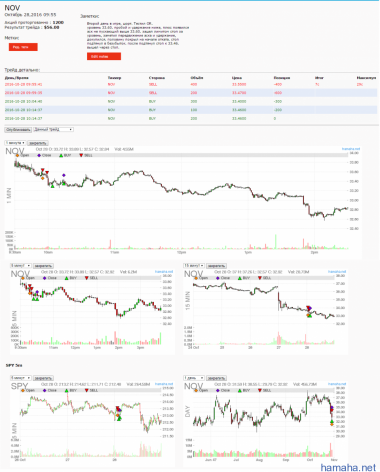Click the 'День/Время' column header
This screenshot has height=472, width=380.
(x=17, y=78)
